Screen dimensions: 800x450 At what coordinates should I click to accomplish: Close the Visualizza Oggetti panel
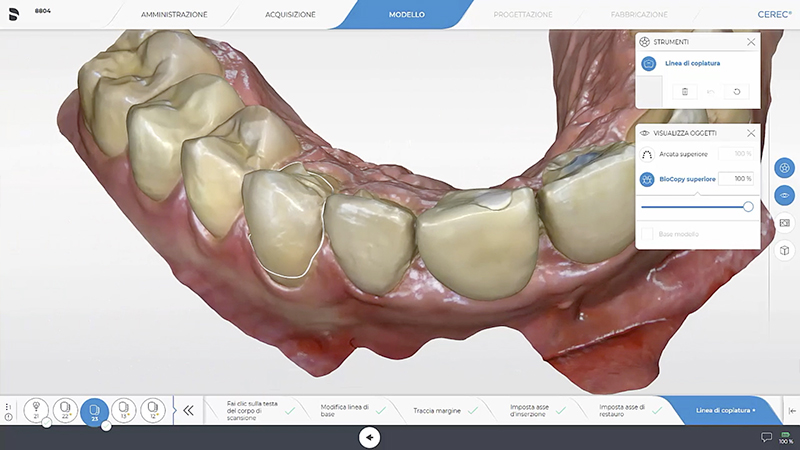point(751,133)
